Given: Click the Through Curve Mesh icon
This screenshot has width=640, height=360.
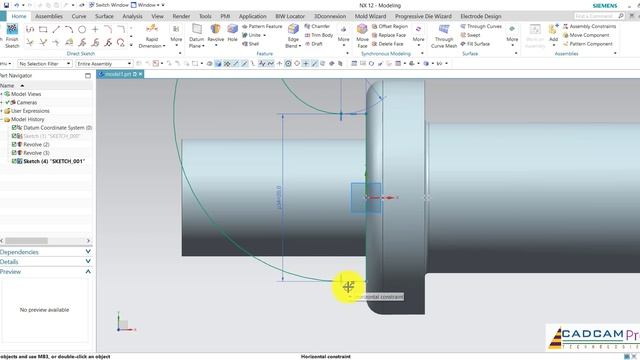Looking at the screenshot, I should pos(444,29).
